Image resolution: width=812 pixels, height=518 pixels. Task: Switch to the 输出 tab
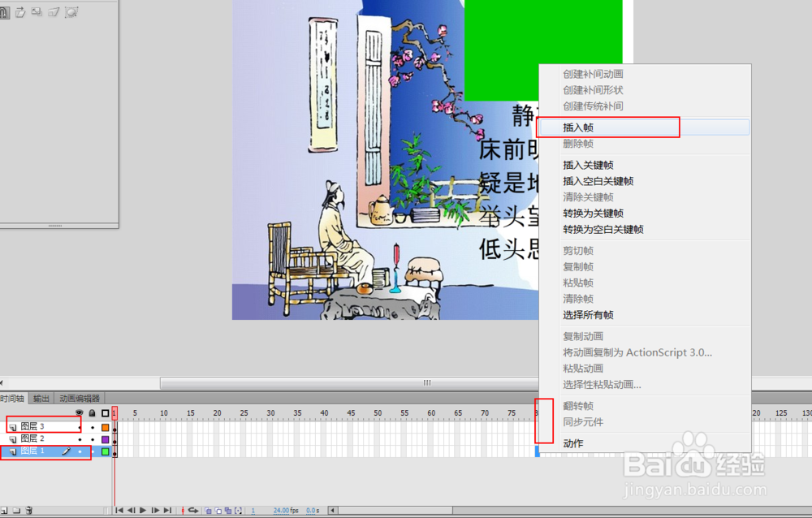click(x=41, y=399)
